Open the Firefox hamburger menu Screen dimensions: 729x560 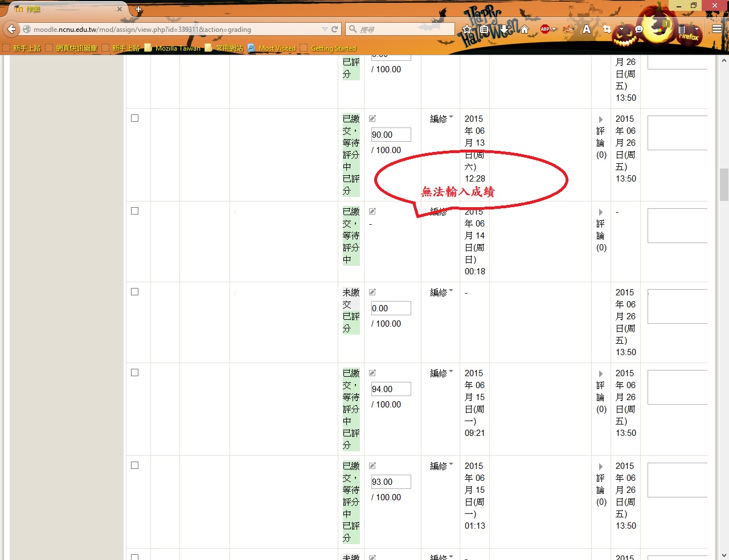coord(717,29)
